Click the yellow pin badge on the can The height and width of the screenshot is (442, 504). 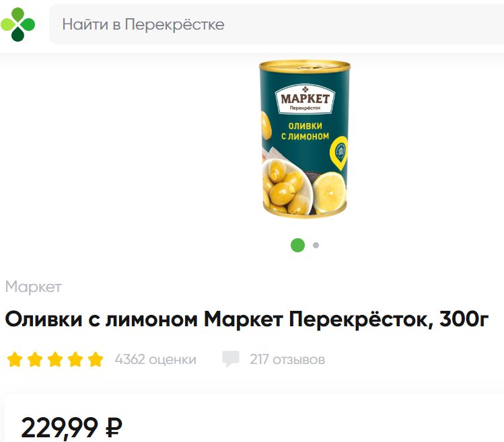[339, 153]
